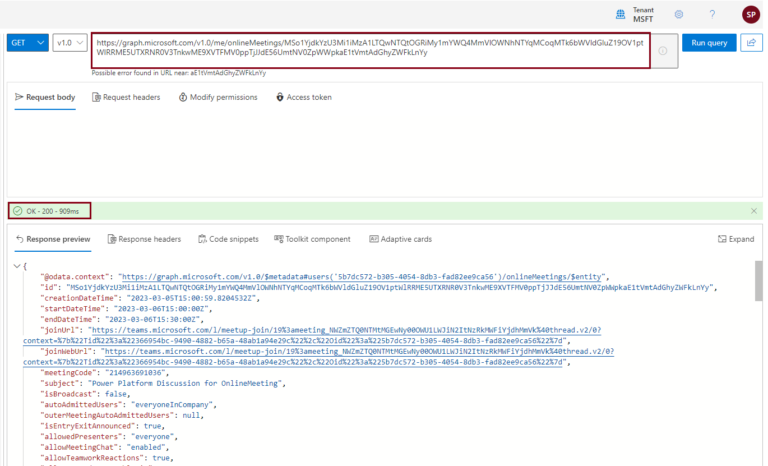Select the Access token tab
Image resolution: width=768 pixels, height=466 pixels.
(x=303, y=97)
